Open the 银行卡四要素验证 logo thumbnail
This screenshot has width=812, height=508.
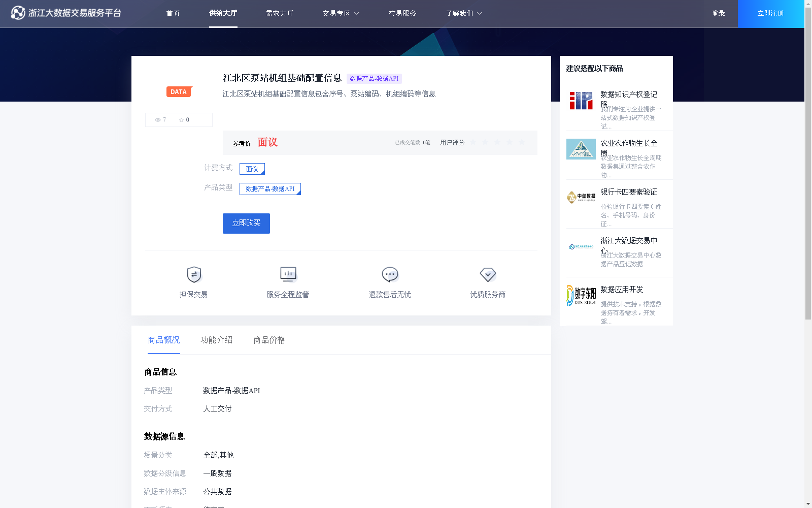click(x=581, y=197)
